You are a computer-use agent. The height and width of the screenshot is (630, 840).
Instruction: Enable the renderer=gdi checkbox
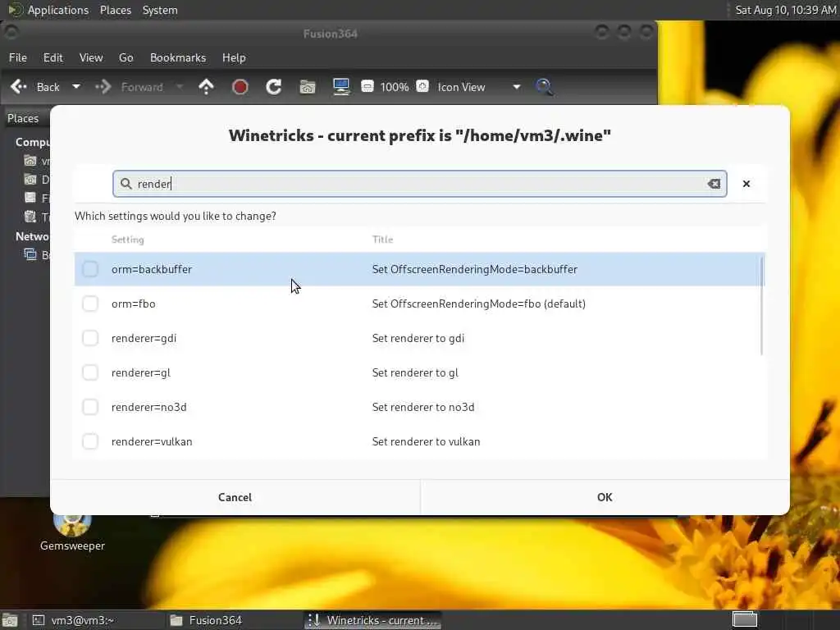coord(90,338)
